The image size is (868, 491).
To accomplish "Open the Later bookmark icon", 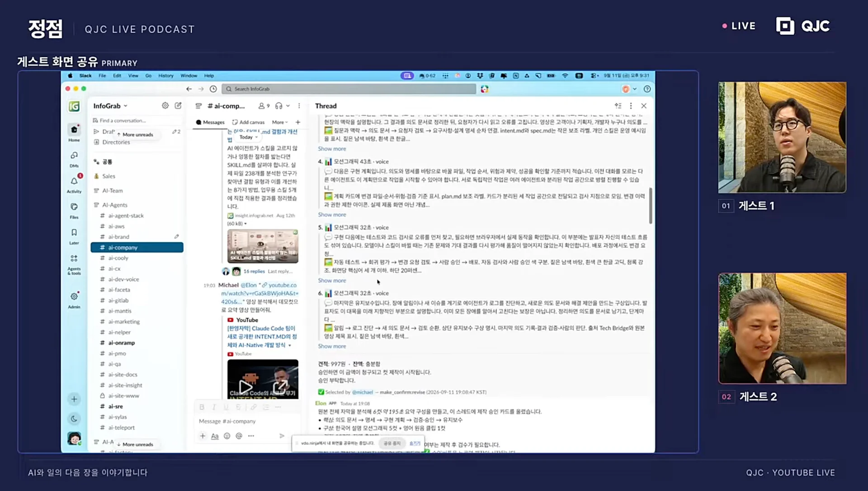I will [x=74, y=233].
